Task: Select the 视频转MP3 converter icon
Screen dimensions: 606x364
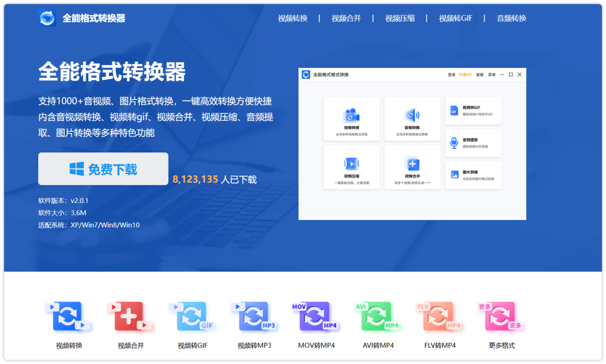Action: coord(254,317)
